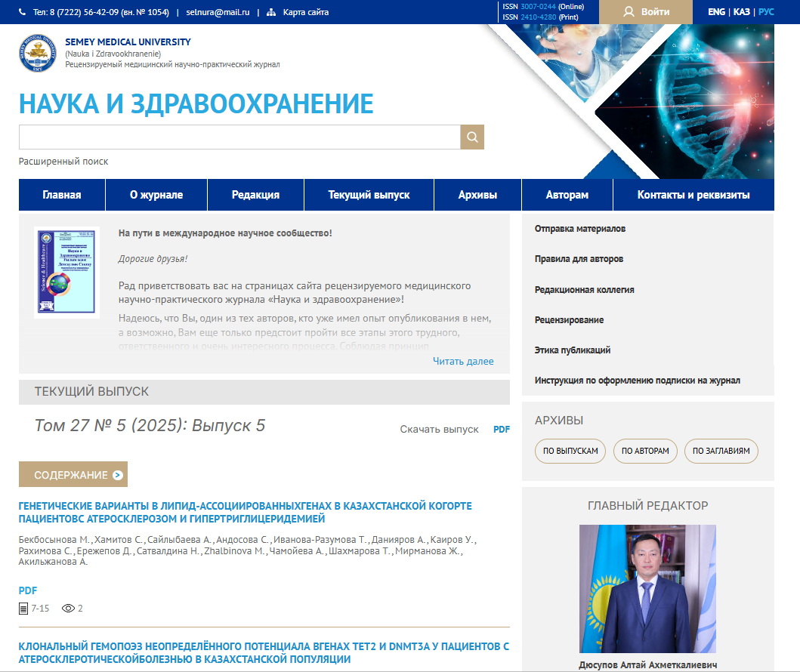Viewport: 800px width, 672px height.
Task: Click the phone icon in top bar
Action: click(23, 12)
